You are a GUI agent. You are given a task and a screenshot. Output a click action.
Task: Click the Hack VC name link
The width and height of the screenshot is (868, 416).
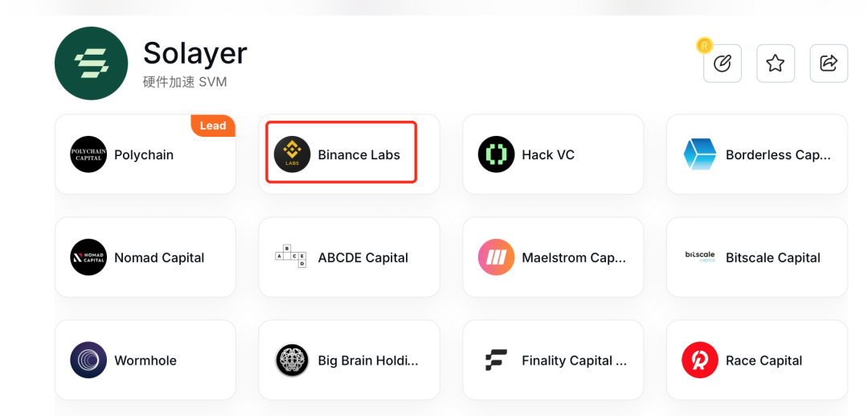(548, 154)
